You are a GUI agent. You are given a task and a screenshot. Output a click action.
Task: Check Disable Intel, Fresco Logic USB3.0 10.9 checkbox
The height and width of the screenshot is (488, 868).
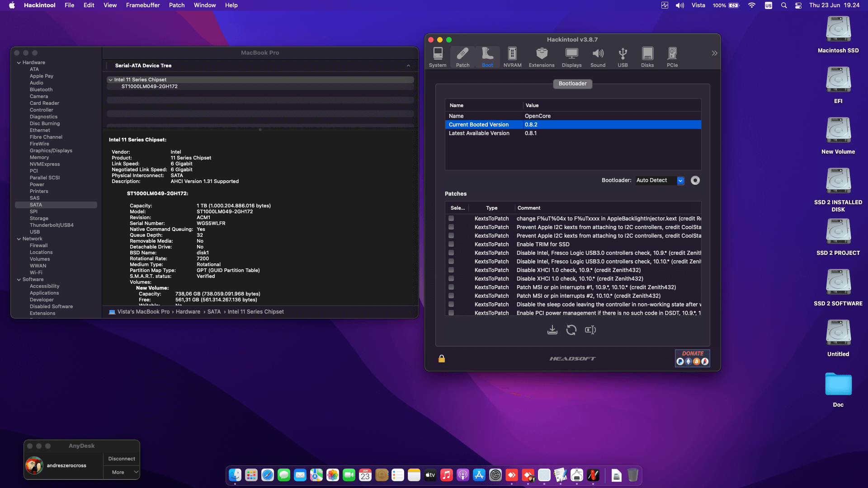click(451, 253)
